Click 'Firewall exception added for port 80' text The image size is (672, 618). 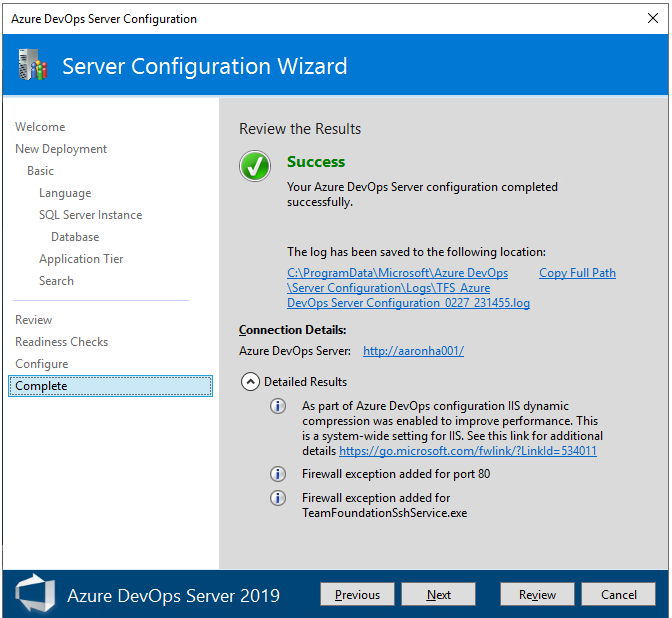point(396,474)
